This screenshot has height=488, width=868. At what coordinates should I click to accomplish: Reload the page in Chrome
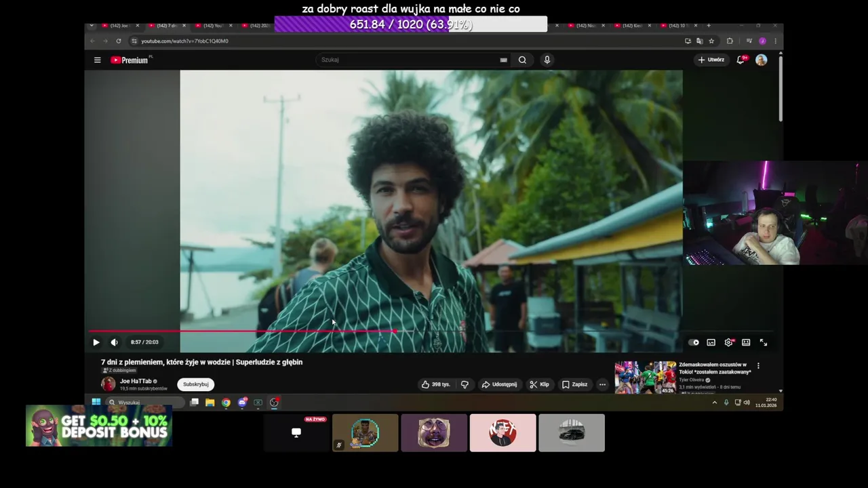[119, 41]
